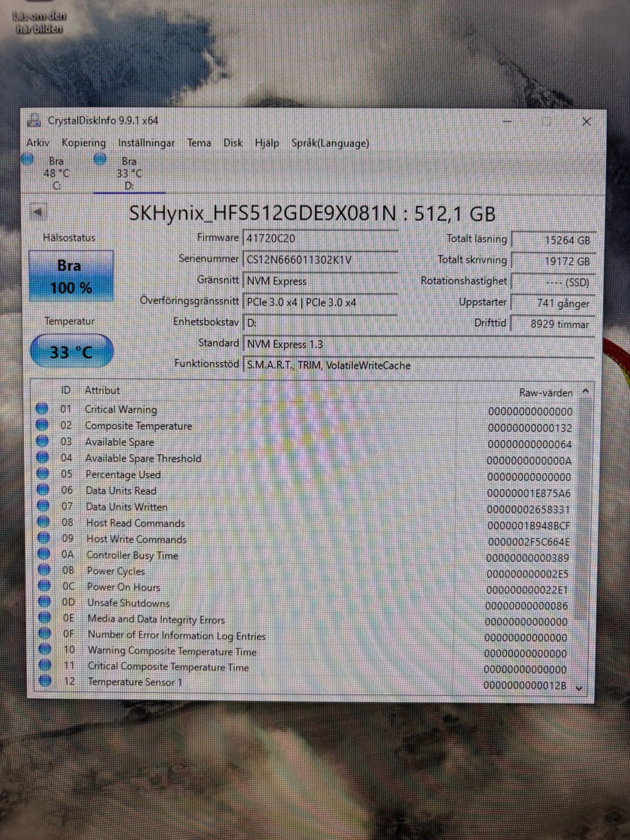Click the status dot for Data Units Read
630x840 pixels.
[43, 490]
